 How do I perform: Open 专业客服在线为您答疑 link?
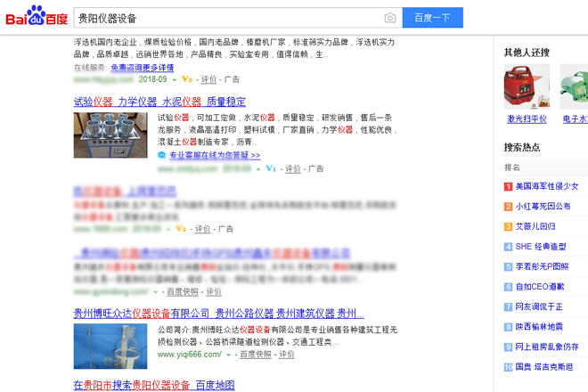coord(215,155)
